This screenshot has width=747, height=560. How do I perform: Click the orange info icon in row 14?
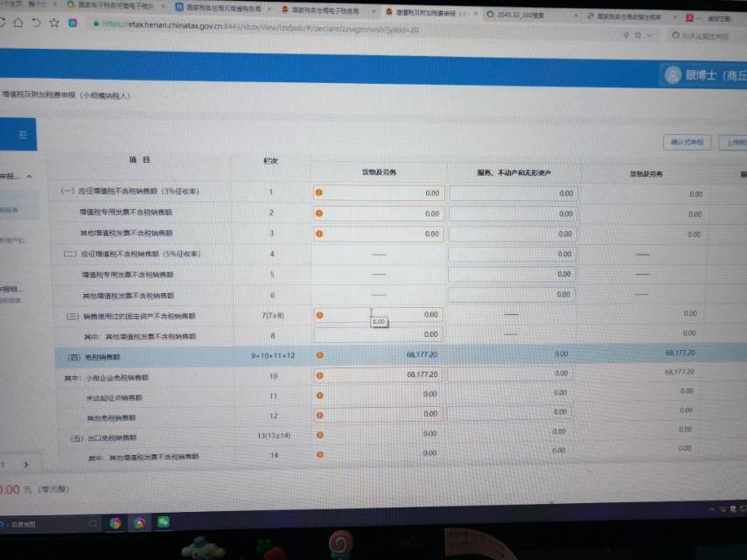coord(319,454)
